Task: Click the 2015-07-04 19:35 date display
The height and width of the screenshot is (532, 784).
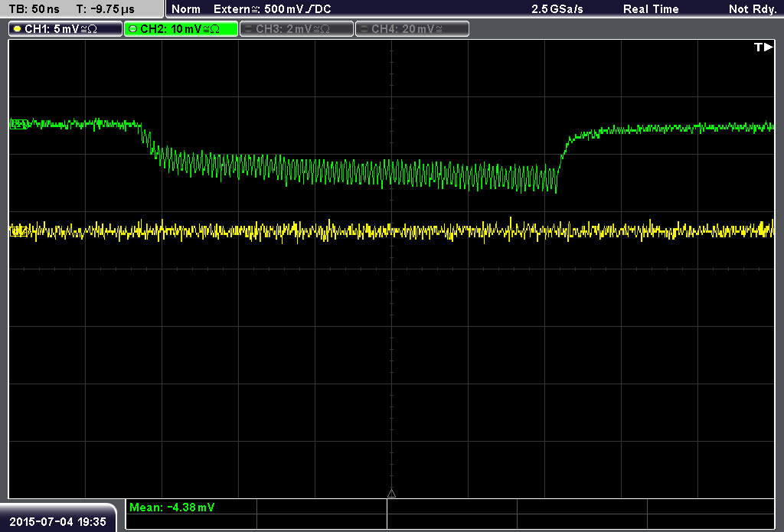Action: (x=58, y=521)
